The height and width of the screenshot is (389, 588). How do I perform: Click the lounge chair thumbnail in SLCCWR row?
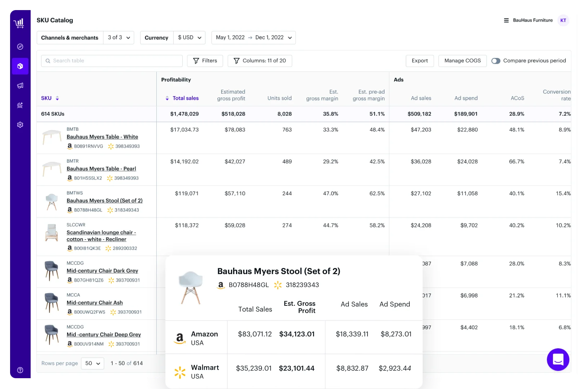[52, 233]
